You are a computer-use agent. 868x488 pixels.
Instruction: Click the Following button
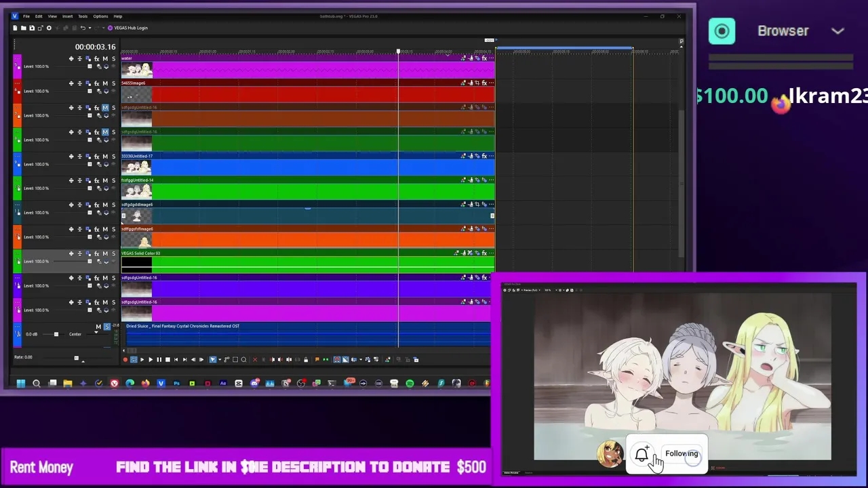(x=682, y=453)
